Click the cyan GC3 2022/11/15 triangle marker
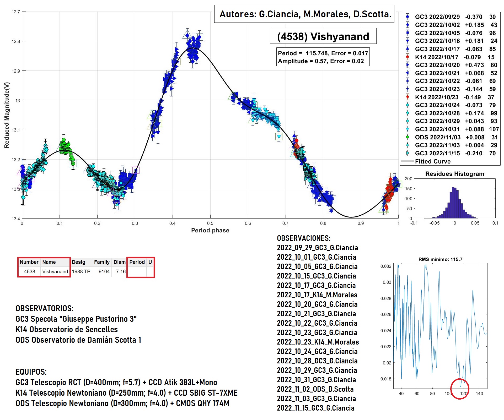 (407, 153)
